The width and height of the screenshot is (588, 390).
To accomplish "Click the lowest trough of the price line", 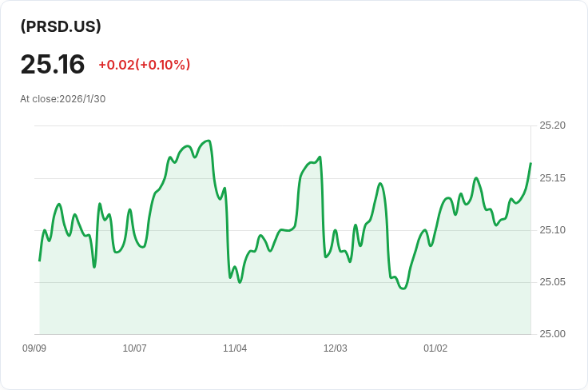I will tap(403, 288).
